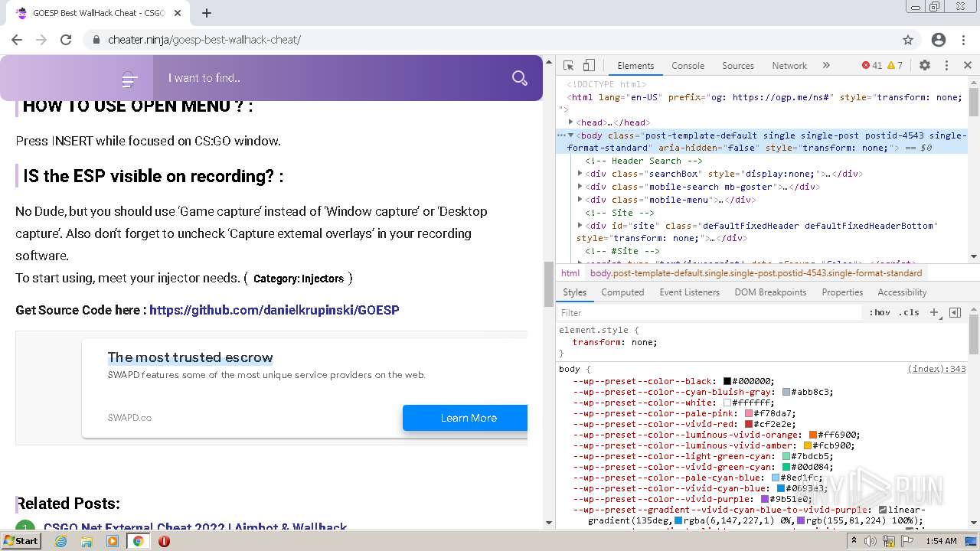Add a new style rule with plus icon
The image size is (980, 551).
(x=934, y=313)
